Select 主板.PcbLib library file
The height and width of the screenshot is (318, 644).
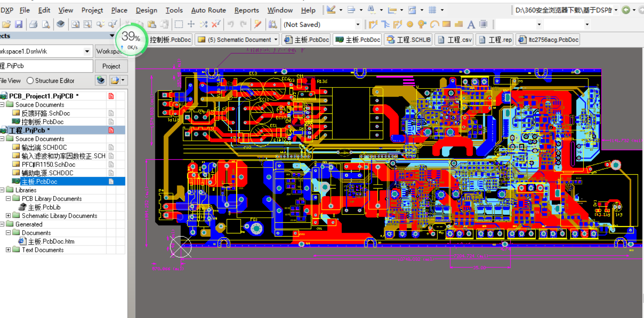(x=44, y=207)
